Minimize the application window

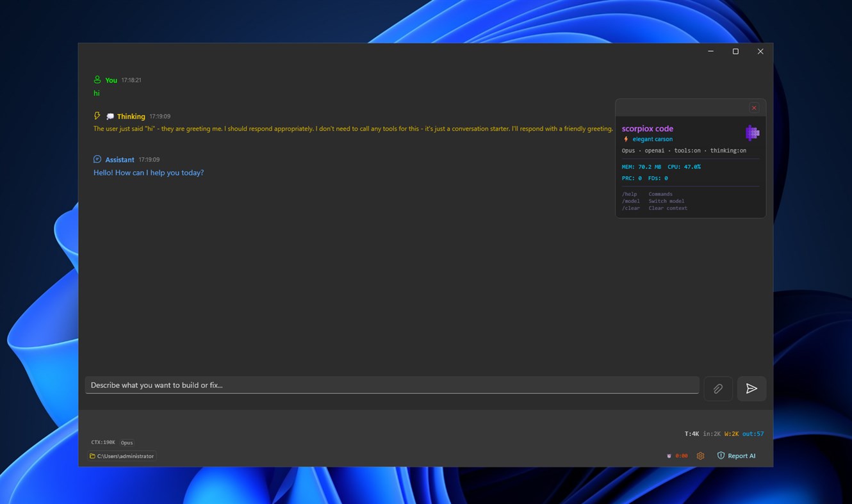click(x=710, y=51)
